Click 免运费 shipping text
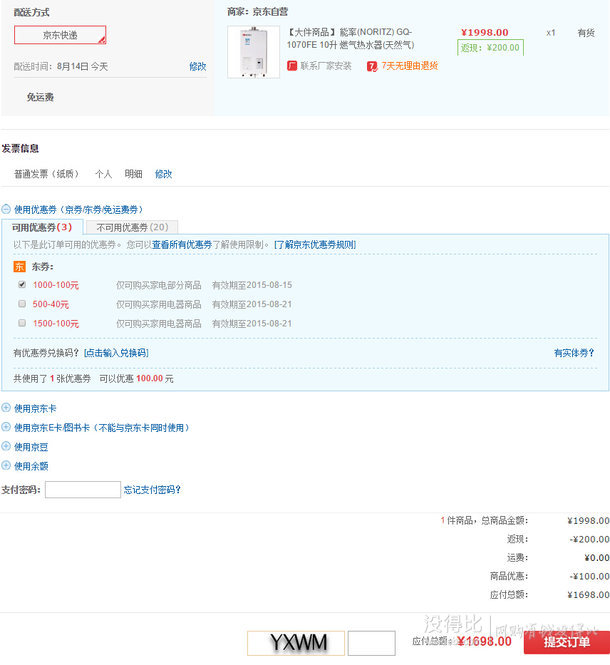The height and width of the screenshot is (665, 610). pos(40,98)
